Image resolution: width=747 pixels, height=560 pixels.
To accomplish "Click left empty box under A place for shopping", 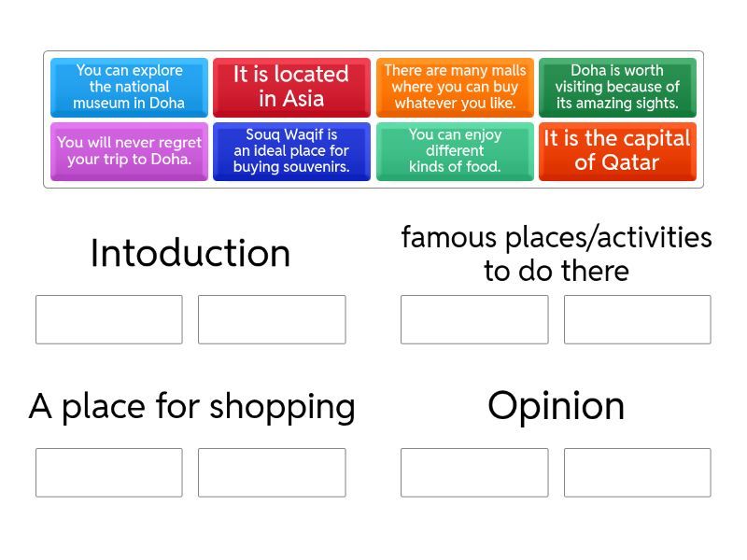I will [x=109, y=472].
